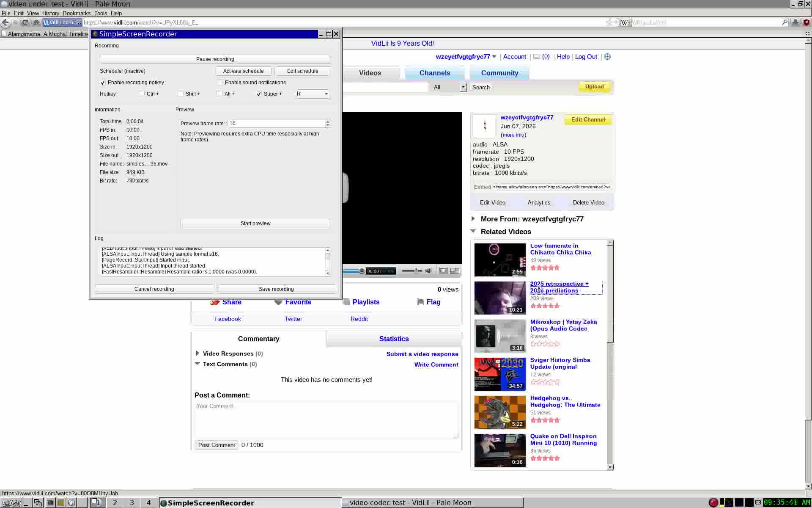Click Save recording button

[x=276, y=289]
